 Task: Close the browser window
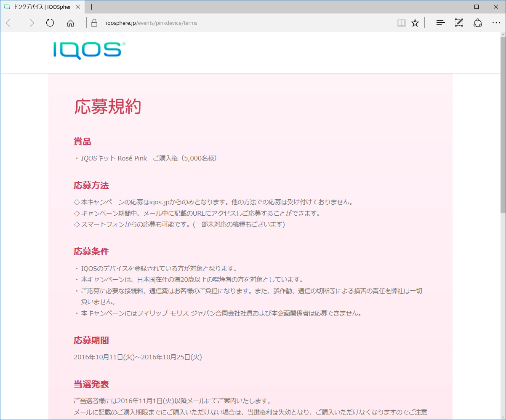click(496, 7)
